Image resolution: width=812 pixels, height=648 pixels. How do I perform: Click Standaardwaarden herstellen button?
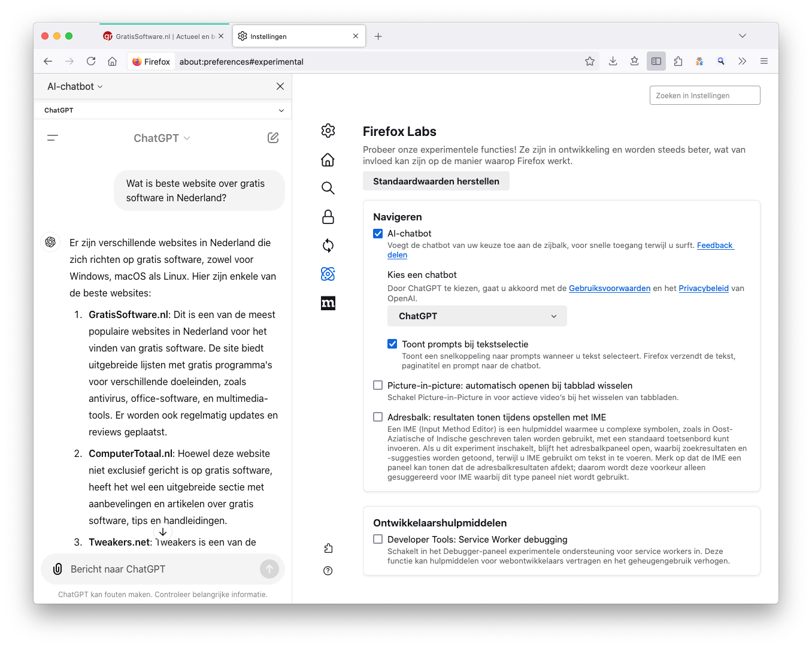pos(436,181)
